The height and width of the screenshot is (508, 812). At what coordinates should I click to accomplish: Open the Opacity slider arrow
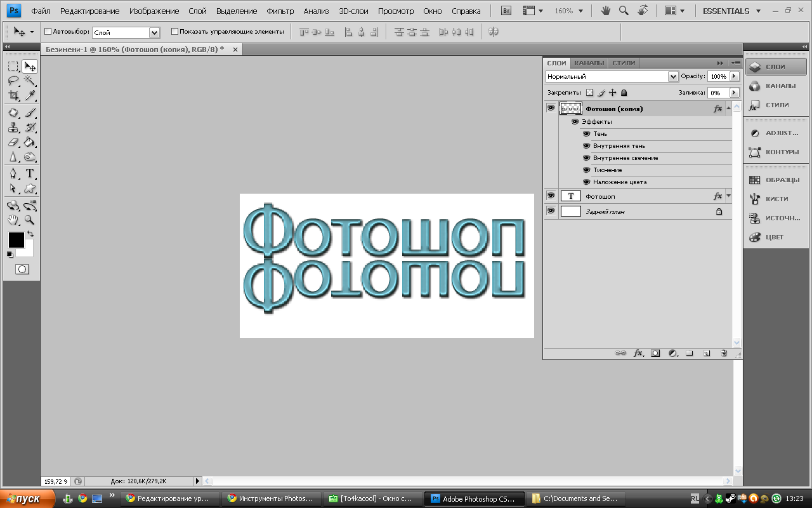tap(735, 76)
